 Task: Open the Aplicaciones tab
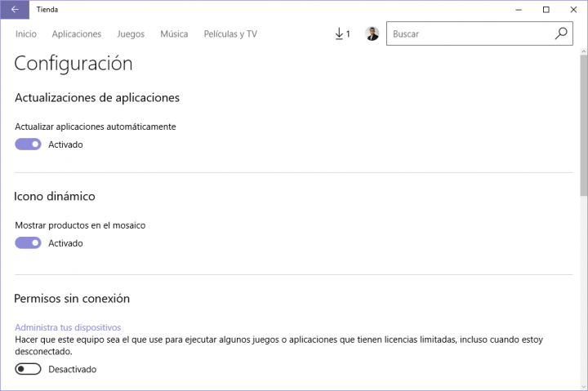pos(77,33)
